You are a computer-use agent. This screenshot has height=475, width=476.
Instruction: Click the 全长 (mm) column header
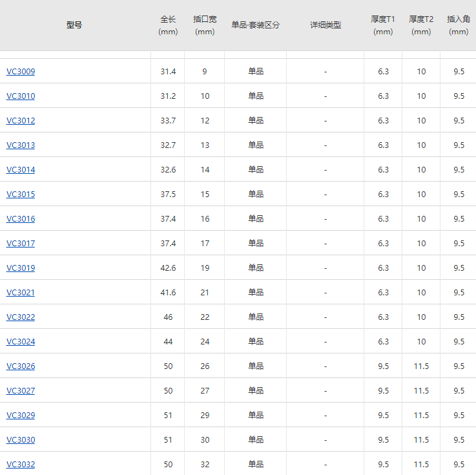point(168,25)
